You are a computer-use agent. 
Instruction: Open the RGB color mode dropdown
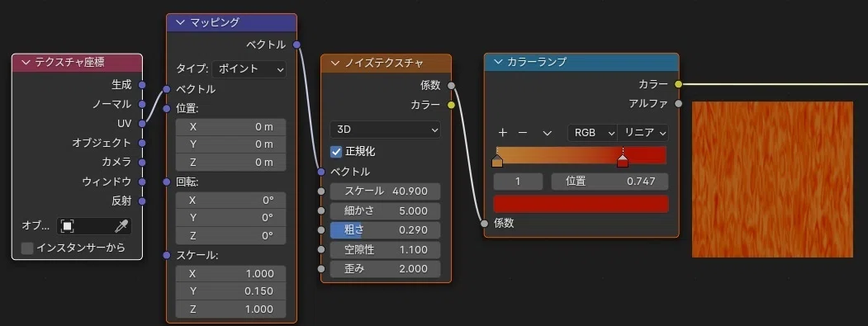592,133
